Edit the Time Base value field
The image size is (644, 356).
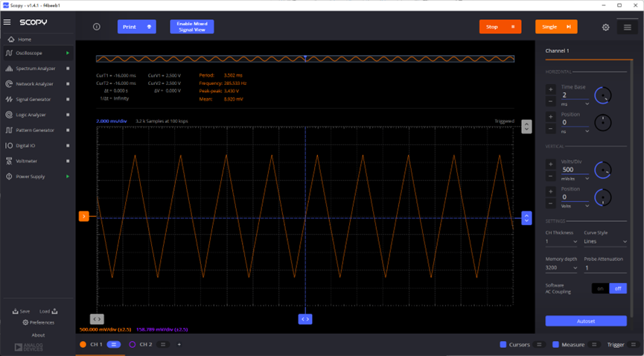point(575,95)
